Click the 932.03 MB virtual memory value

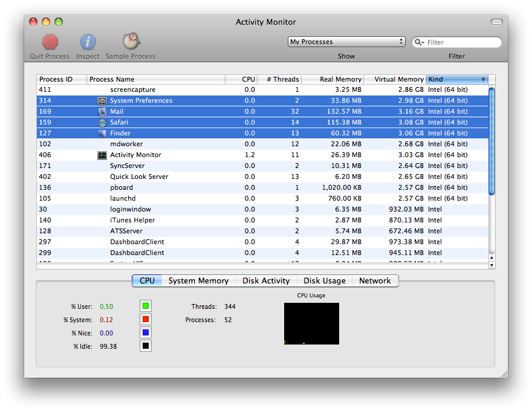click(406, 209)
